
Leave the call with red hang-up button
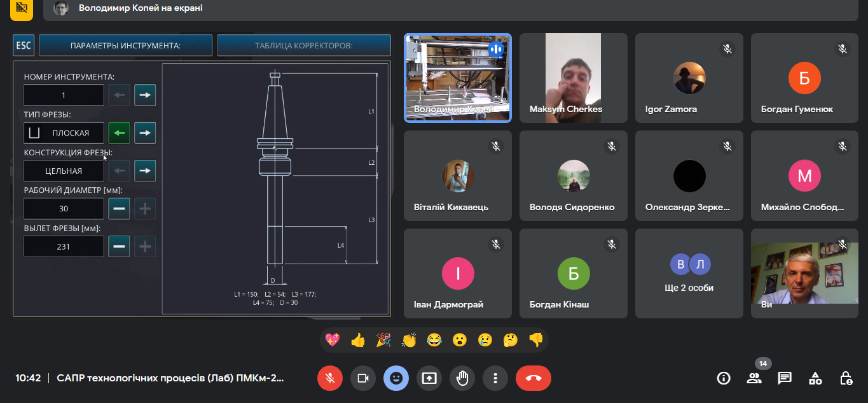534,378
